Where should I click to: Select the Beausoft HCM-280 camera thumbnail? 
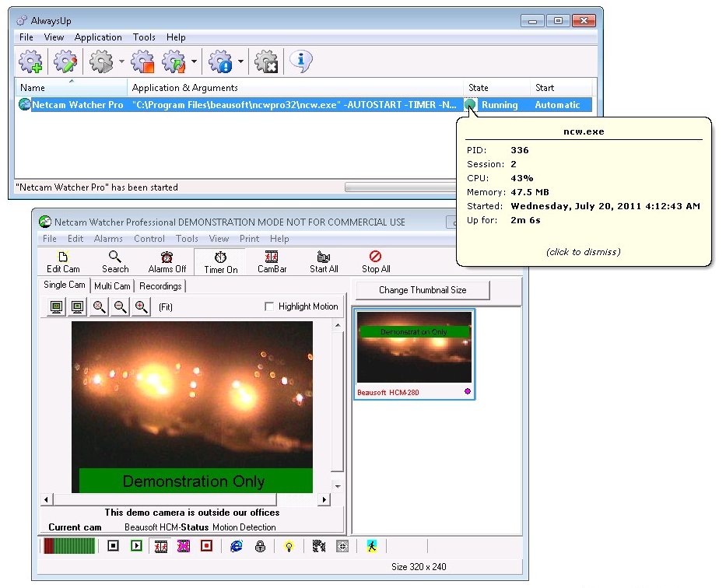(x=415, y=355)
